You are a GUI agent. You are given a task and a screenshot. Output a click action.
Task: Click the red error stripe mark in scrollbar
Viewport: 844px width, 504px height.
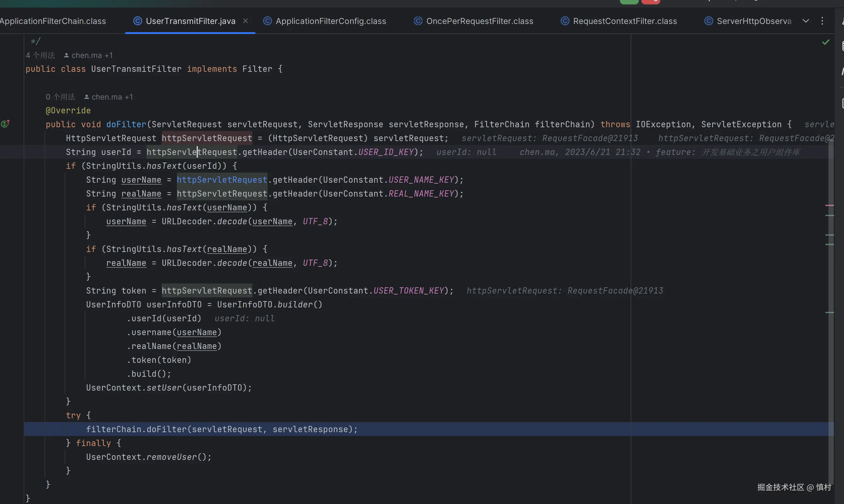pos(830,205)
